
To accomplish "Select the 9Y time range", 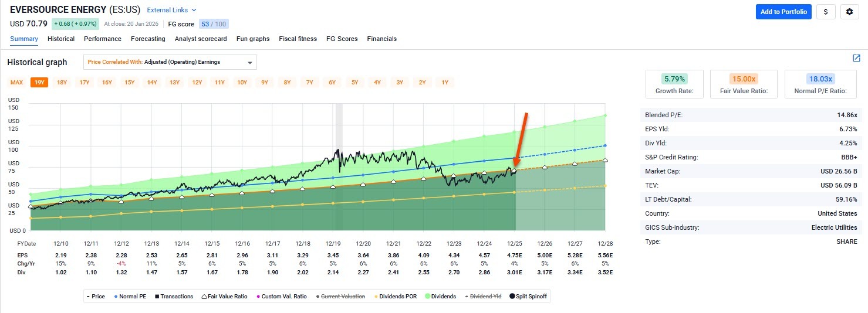I will [x=265, y=82].
